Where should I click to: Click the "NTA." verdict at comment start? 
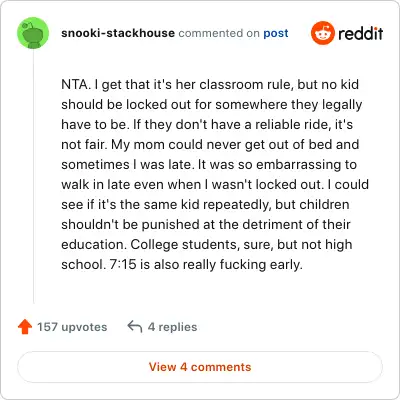(76, 84)
